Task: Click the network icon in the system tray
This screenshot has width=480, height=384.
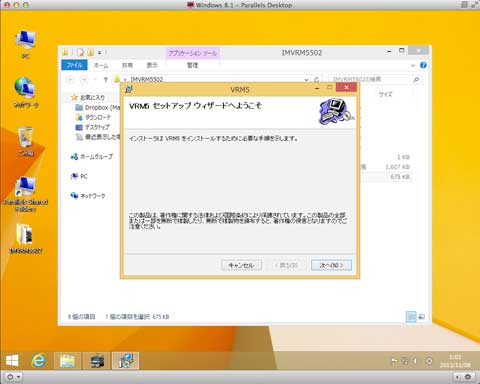Action: pyautogui.click(x=405, y=361)
